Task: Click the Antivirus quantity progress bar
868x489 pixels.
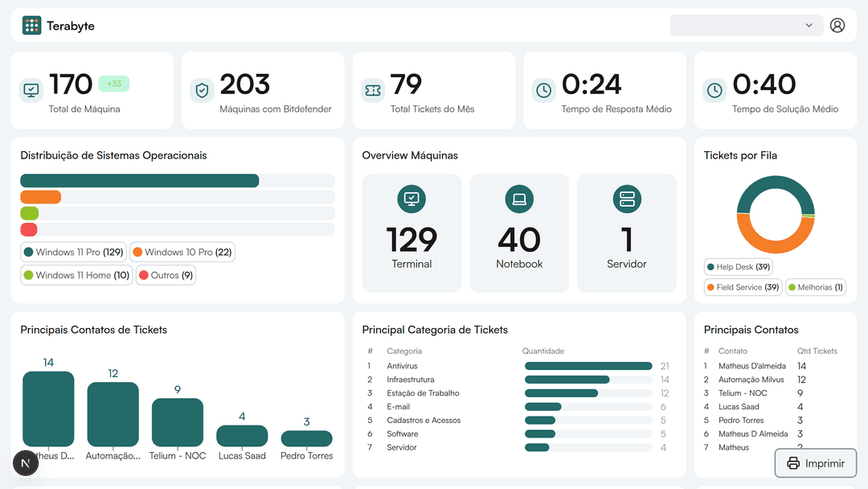Action: 588,366
